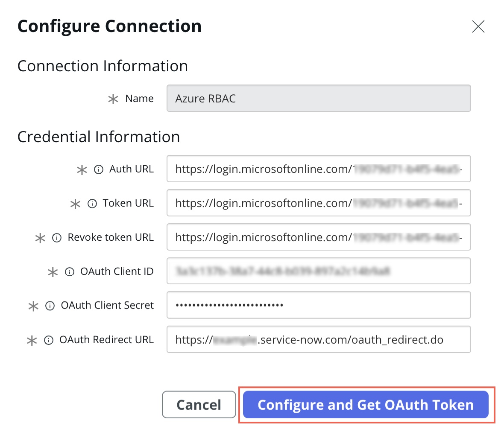
Task: Click Configure and Get OAuth Token
Action: point(366,405)
